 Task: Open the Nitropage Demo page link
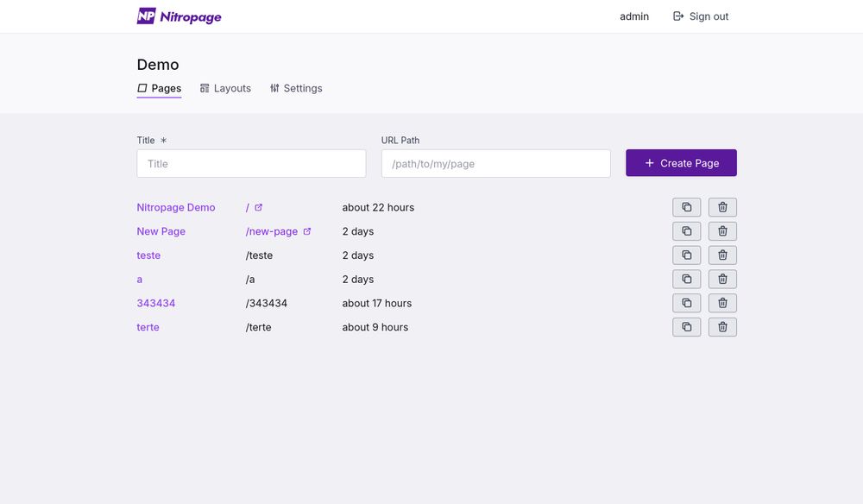[x=175, y=207]
